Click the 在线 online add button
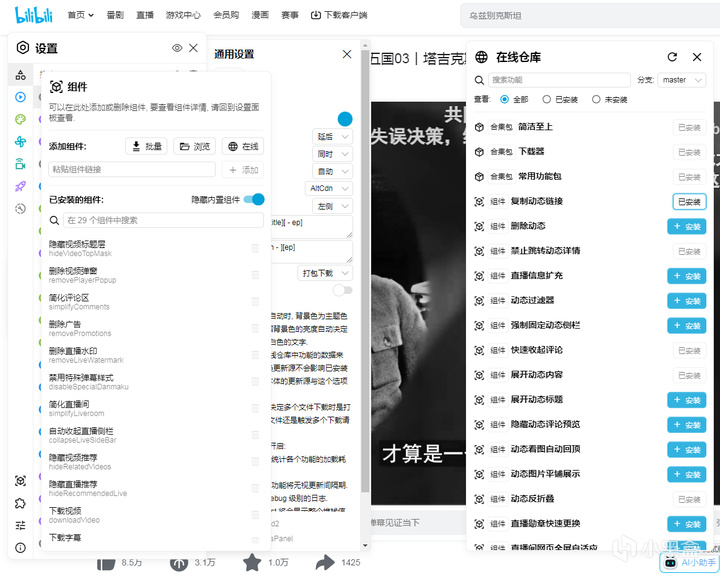This screenshot has height=576, width=720. [243, 146]
